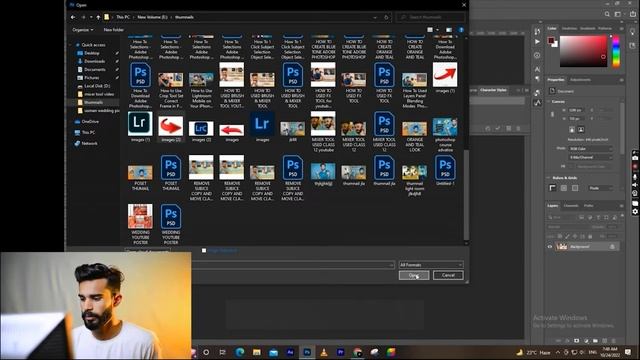Switch to the Gradients tab

[x=588, y=29]
